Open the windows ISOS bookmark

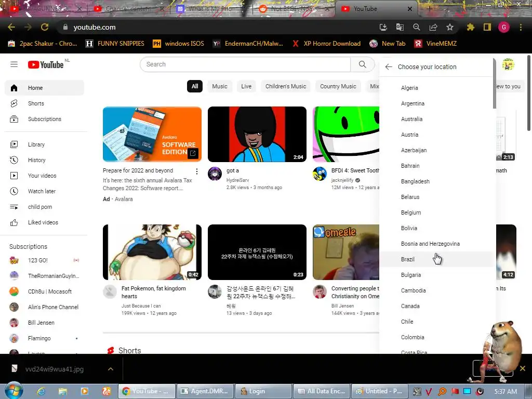(x=179, y=44)
